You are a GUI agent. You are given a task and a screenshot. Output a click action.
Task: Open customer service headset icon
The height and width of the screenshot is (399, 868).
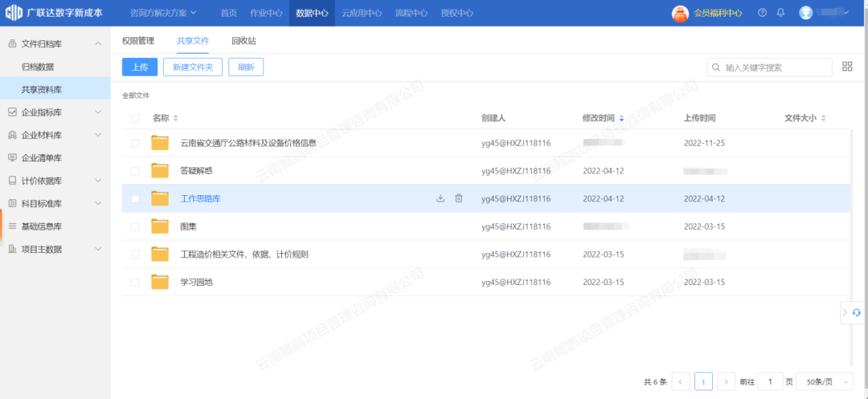click(857, 313)
